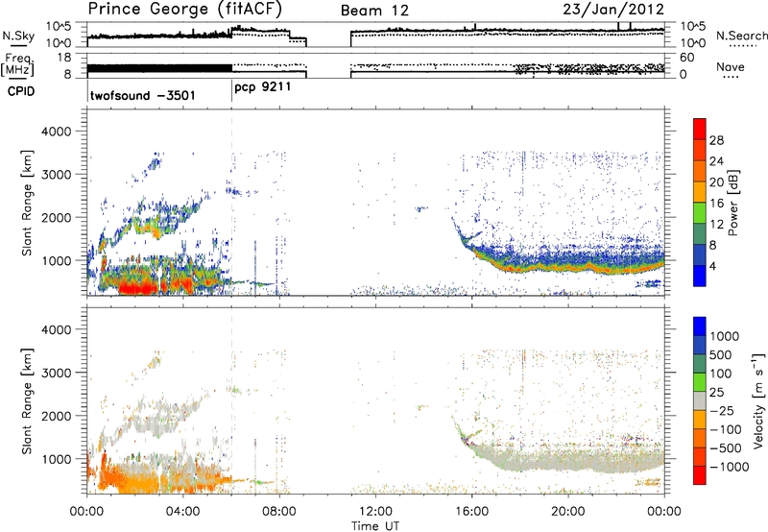Click the '12' label on Power color bar

pos(716,225)
